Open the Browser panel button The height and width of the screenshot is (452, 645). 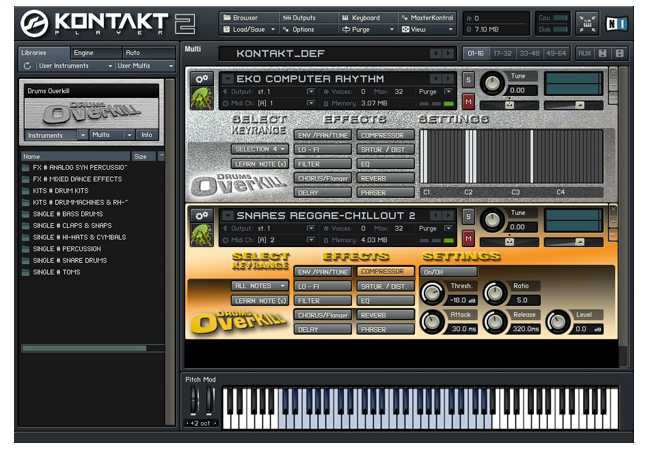coord(241,18)
